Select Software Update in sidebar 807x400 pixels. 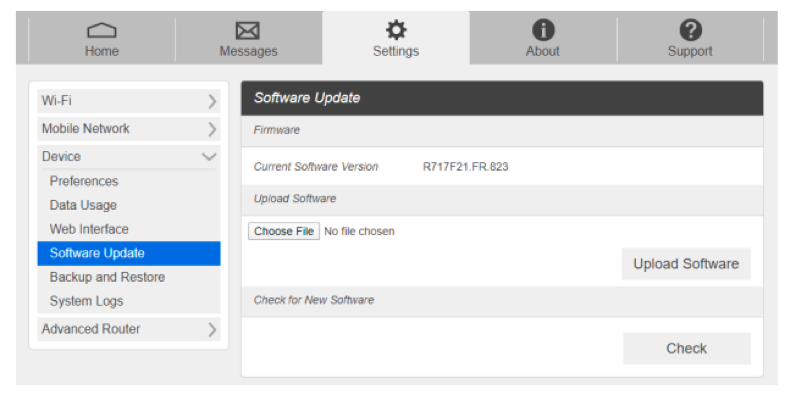(x=97, y=253)
